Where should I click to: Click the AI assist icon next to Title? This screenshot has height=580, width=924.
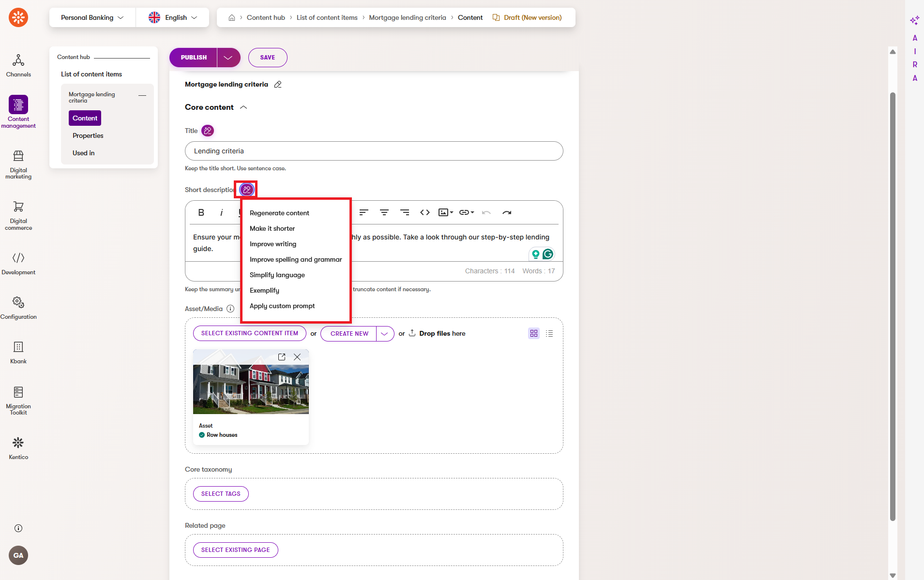[208, 131]
